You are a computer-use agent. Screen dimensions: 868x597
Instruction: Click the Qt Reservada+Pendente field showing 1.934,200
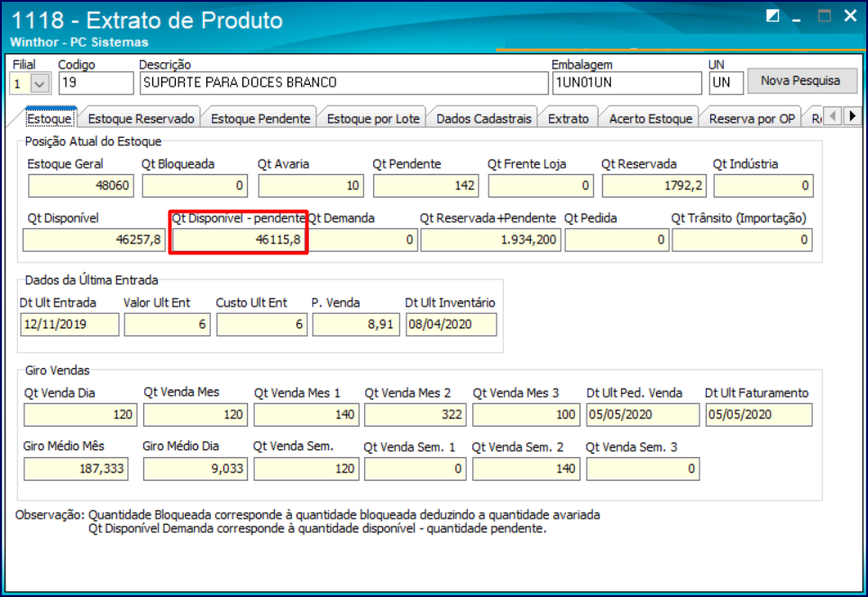[x=490, y=240]
